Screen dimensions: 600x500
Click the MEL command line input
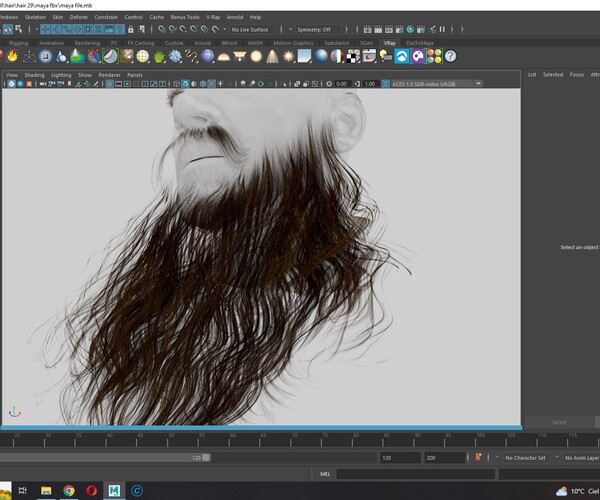[416, 474]
